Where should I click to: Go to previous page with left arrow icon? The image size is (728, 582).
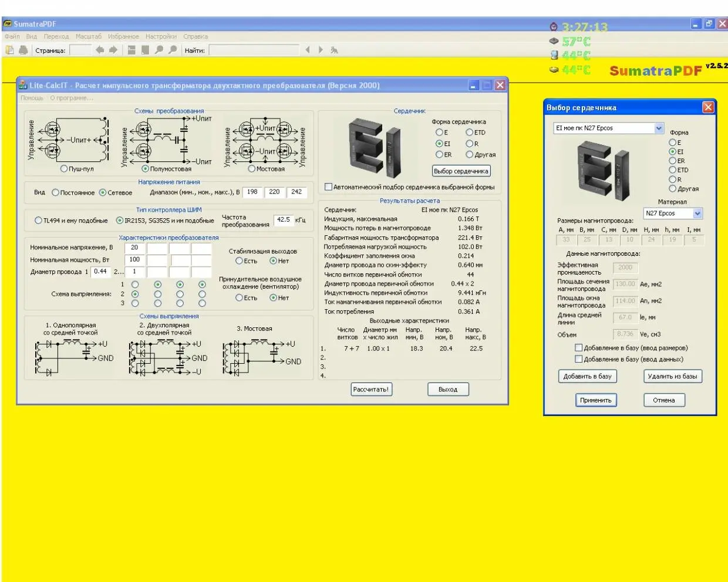click(100, 50)
